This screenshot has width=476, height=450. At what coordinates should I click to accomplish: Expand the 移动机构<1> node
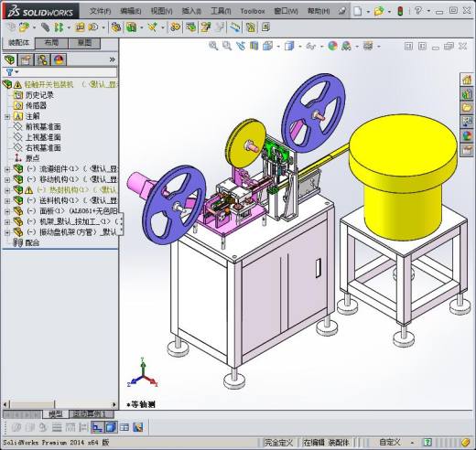tap(7, 180)
